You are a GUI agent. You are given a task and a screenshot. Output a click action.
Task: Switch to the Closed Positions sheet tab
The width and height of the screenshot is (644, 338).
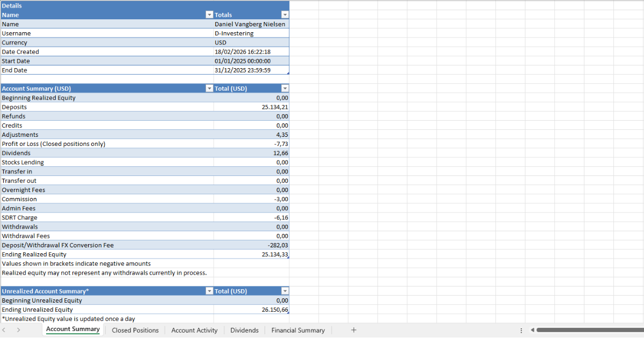click(x=135, y=330)
